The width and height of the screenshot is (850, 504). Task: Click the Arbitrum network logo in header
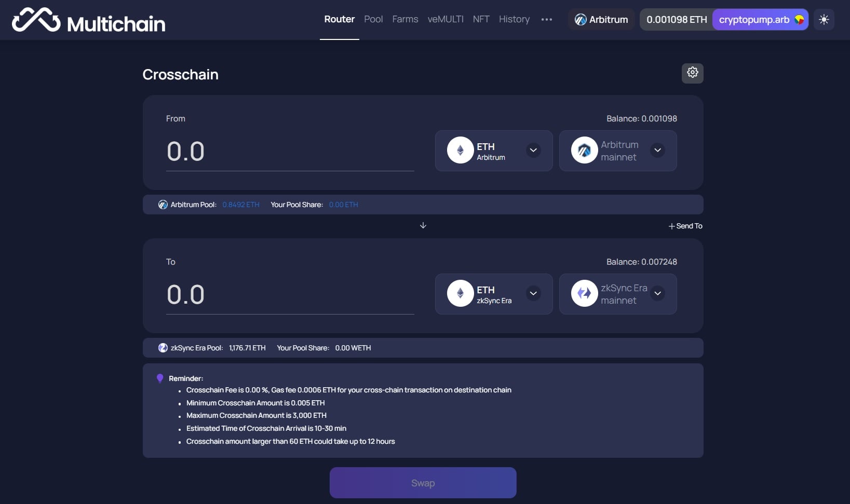click(581, 20)
